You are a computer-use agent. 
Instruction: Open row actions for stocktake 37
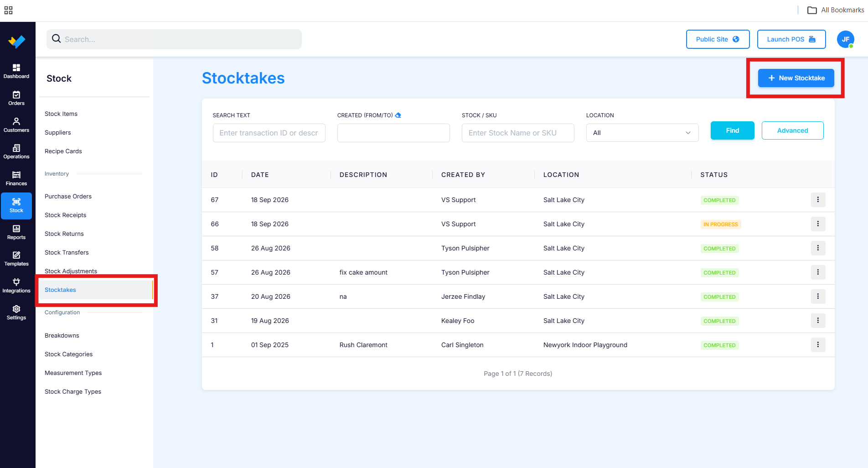818,296
